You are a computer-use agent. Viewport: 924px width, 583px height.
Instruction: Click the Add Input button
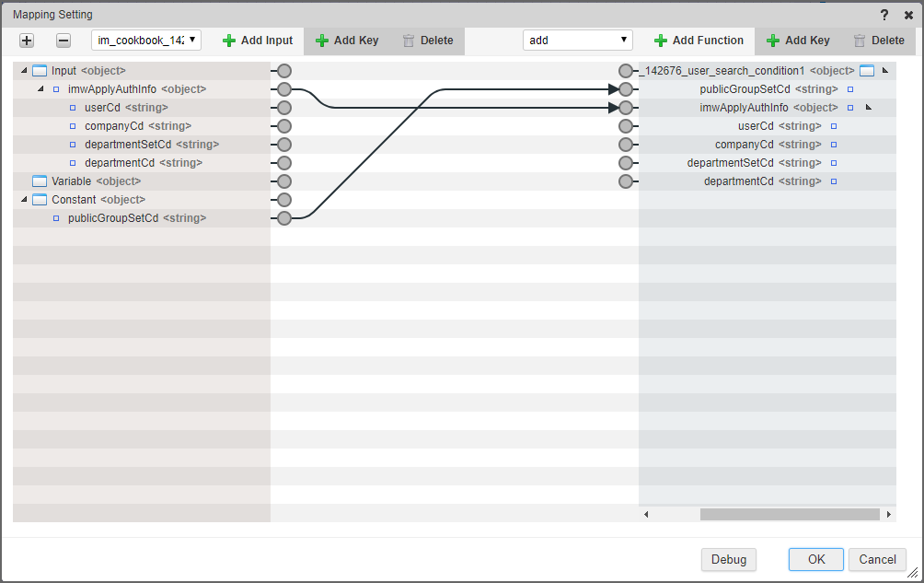click(258, 41)
